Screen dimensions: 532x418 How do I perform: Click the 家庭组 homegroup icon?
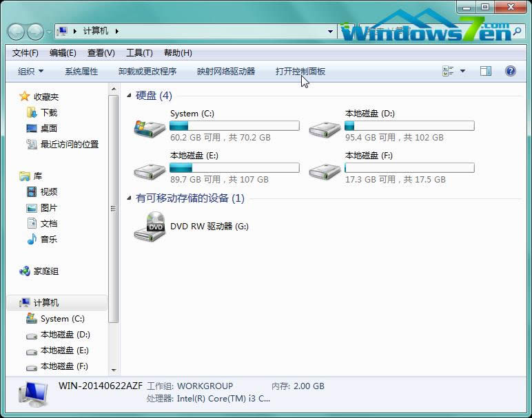tap(24, 271)
